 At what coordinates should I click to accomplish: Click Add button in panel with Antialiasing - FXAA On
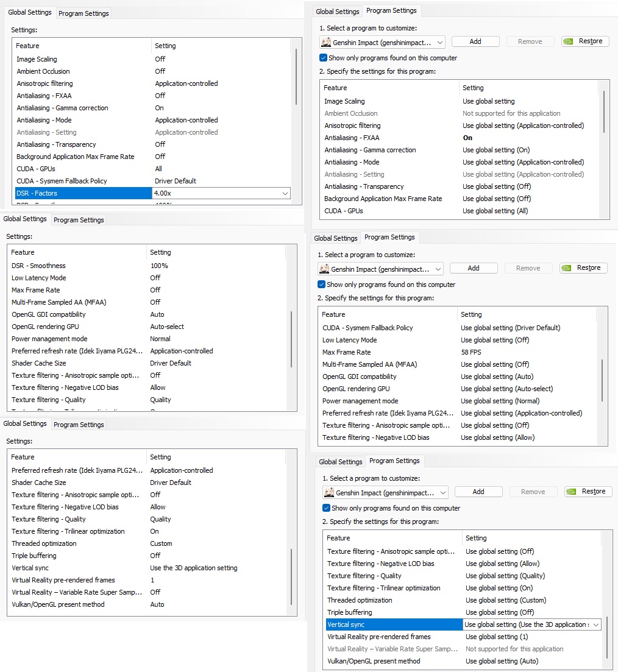click(475, 41)
